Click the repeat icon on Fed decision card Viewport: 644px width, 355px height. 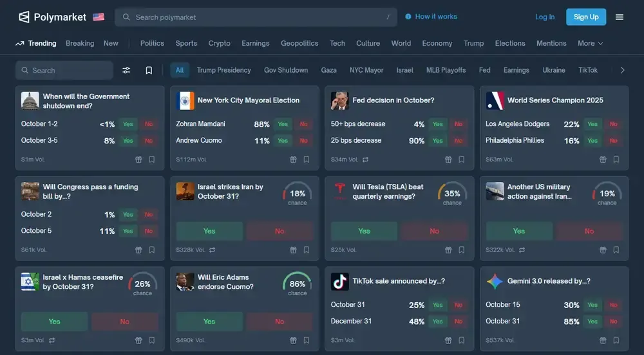click(365, 159)
